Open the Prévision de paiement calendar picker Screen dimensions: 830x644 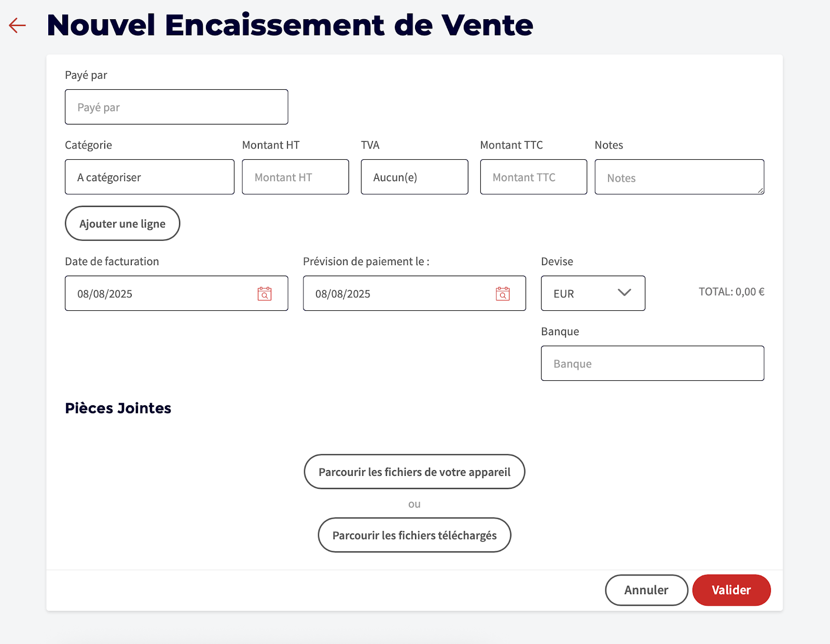click(x=502, y=293)
